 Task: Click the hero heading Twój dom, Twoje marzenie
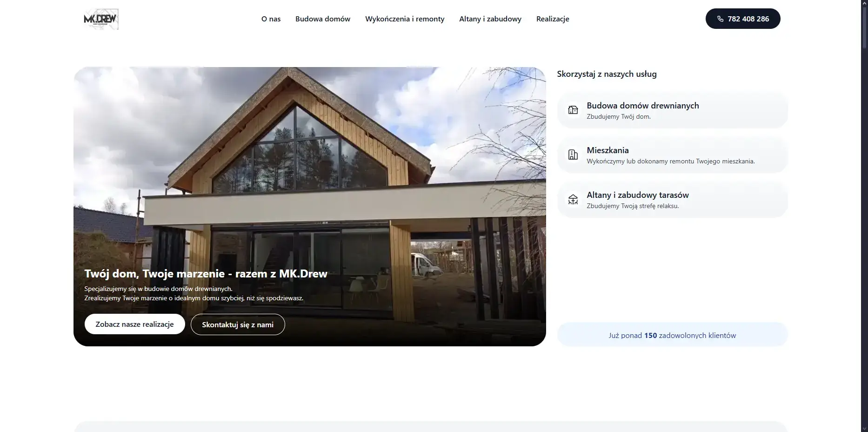pos(206,274)
